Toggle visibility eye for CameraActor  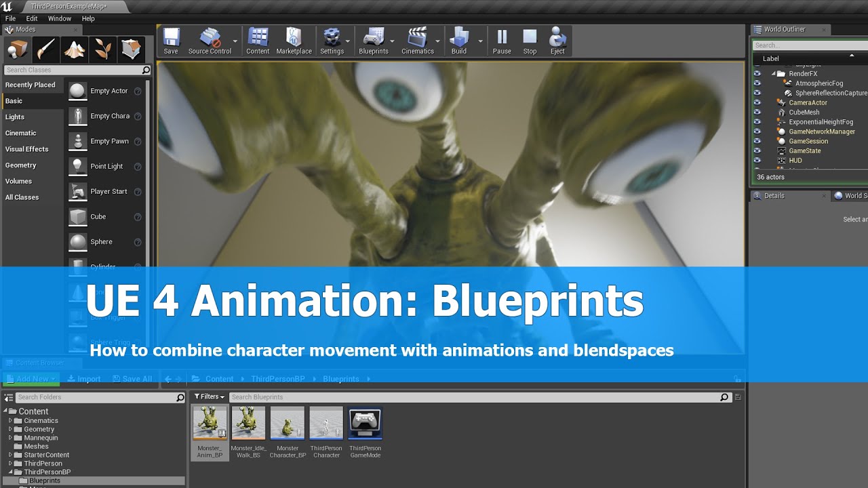point(757,102)
